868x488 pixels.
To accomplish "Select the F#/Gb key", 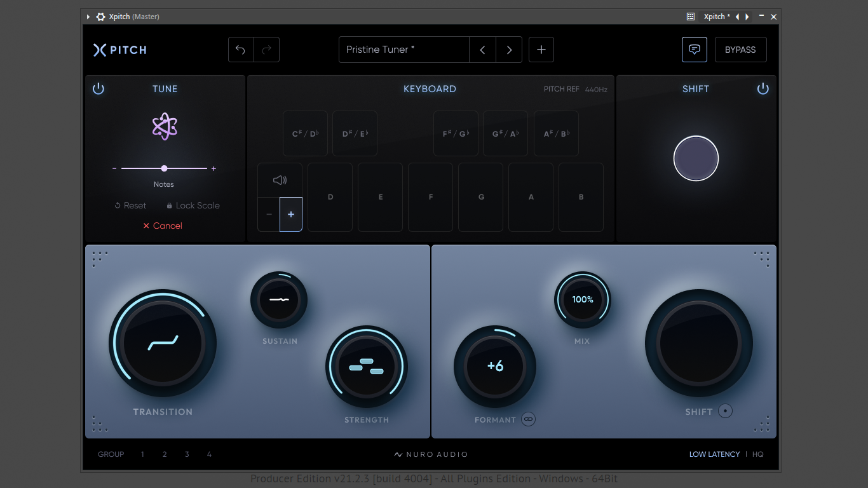I will (456, 133).
